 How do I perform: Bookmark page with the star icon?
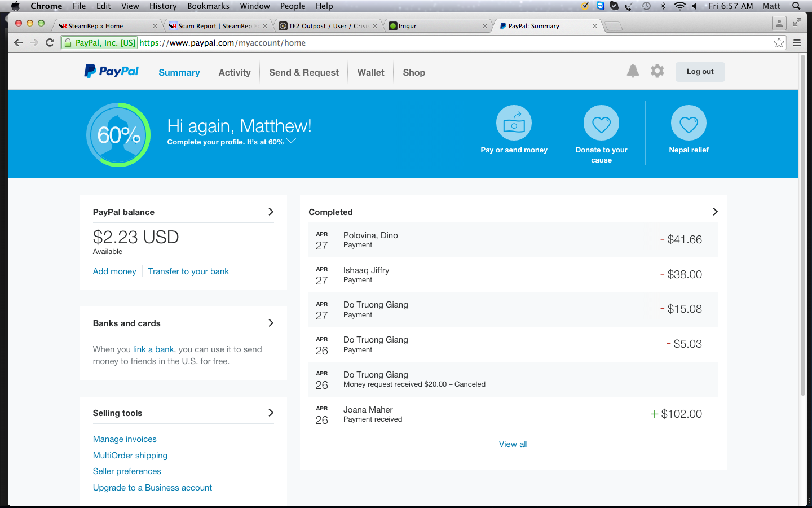779,43
